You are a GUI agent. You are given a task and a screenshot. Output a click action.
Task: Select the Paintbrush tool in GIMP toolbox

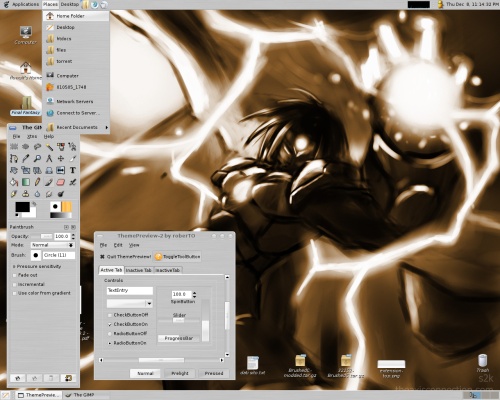49,182
